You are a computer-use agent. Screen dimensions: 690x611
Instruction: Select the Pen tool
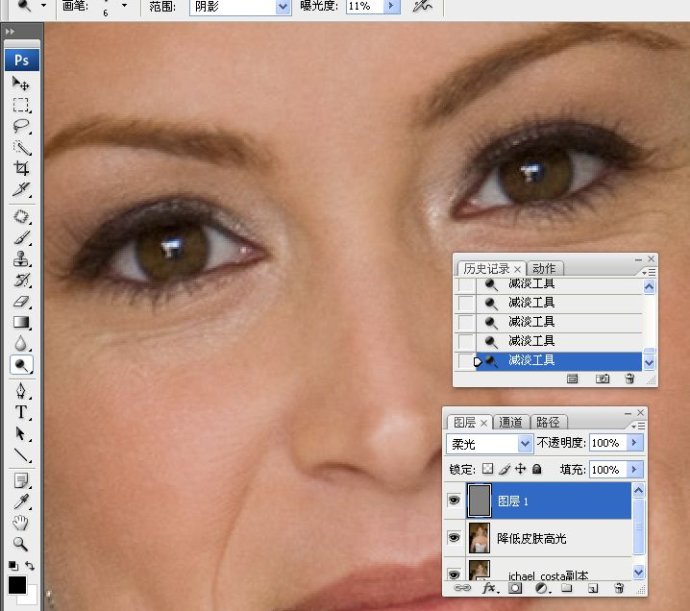[20, 391]
